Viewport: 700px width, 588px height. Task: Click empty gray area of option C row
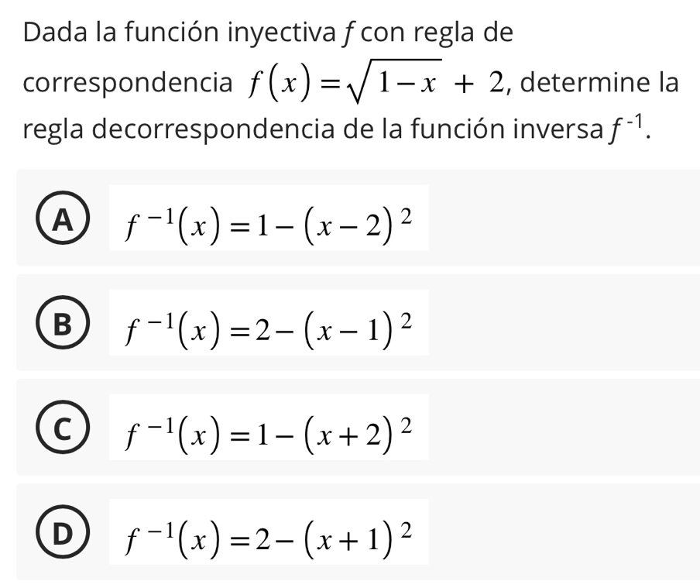tap(562, 427)
